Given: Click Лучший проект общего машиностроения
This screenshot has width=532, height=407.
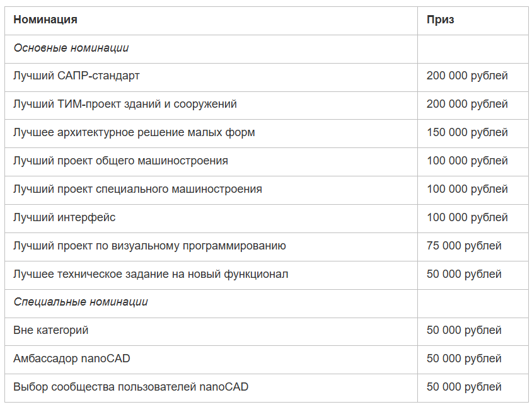Looking at the screenshot, I should tap(120, 161).
